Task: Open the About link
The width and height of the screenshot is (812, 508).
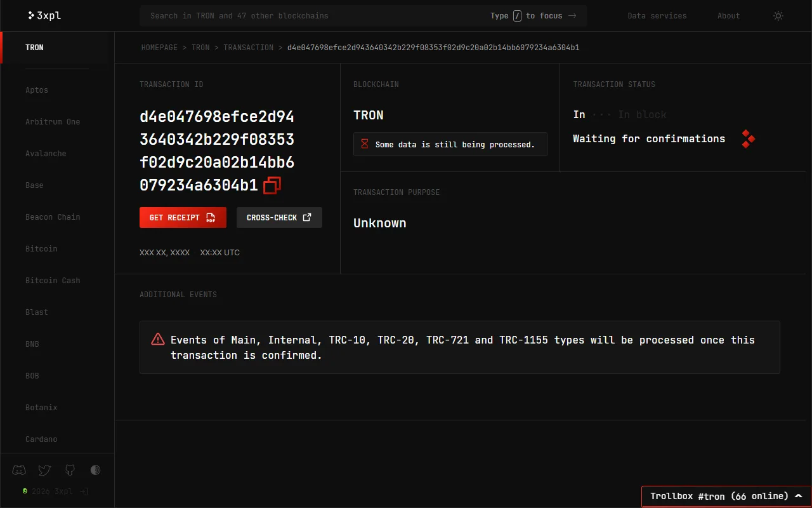Action: point(728,16)
